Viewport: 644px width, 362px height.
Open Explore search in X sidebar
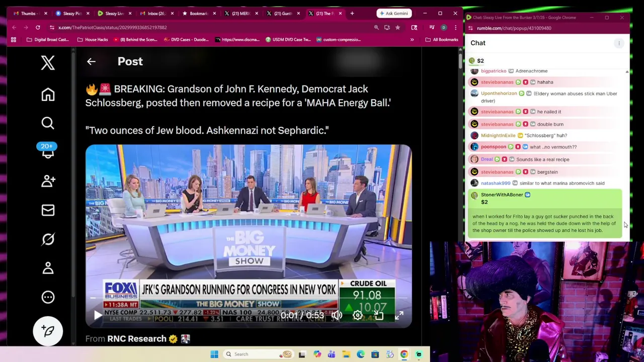[x=48, y=123]
